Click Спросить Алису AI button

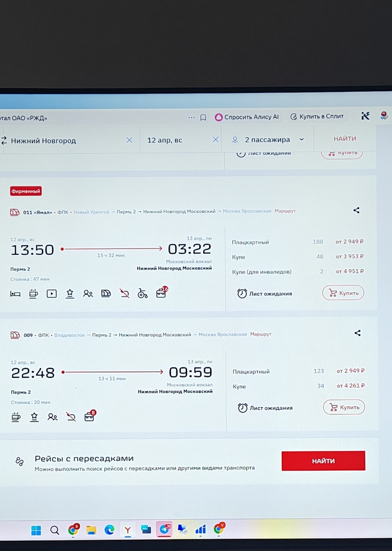click(247, 117)
